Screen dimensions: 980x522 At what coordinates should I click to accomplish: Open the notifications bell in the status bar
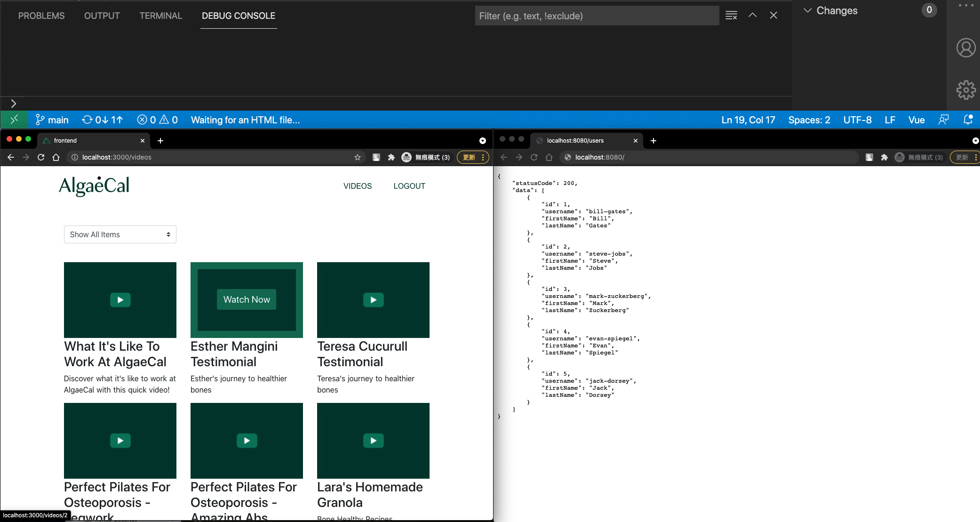(968, 120)
